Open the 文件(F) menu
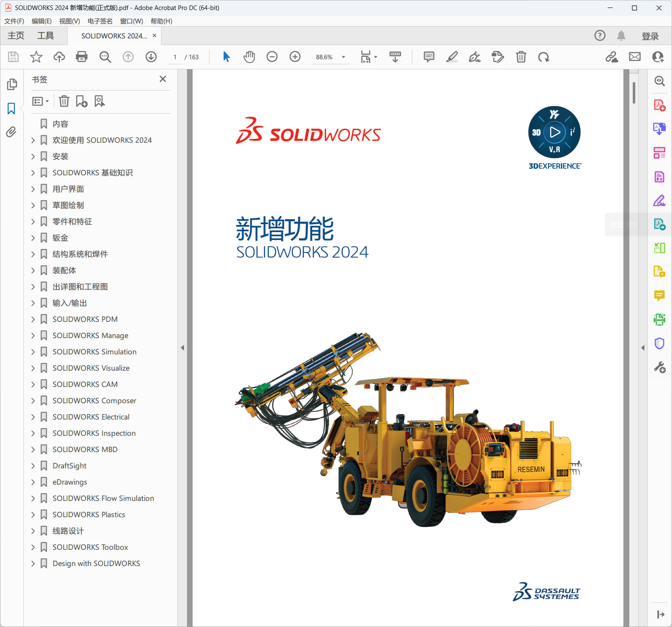The height and width of the screenshot is (627, 672). (14, 21)
